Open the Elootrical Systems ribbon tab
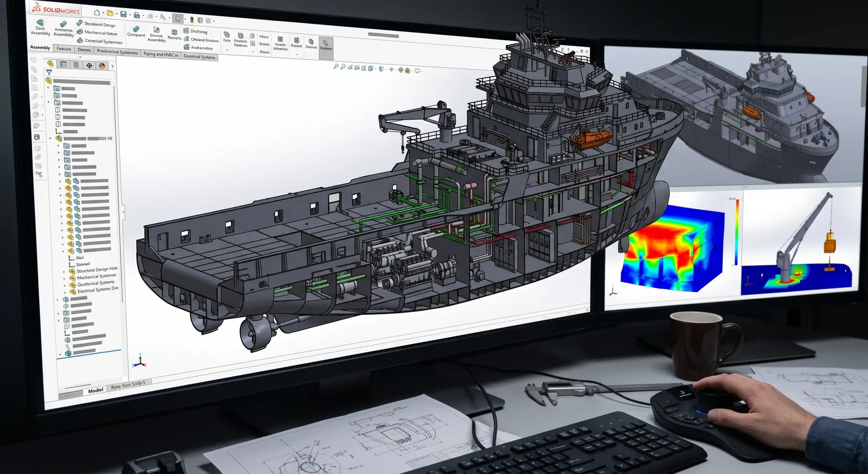Screen dimensions: 868x474 [x=199, y=56]
